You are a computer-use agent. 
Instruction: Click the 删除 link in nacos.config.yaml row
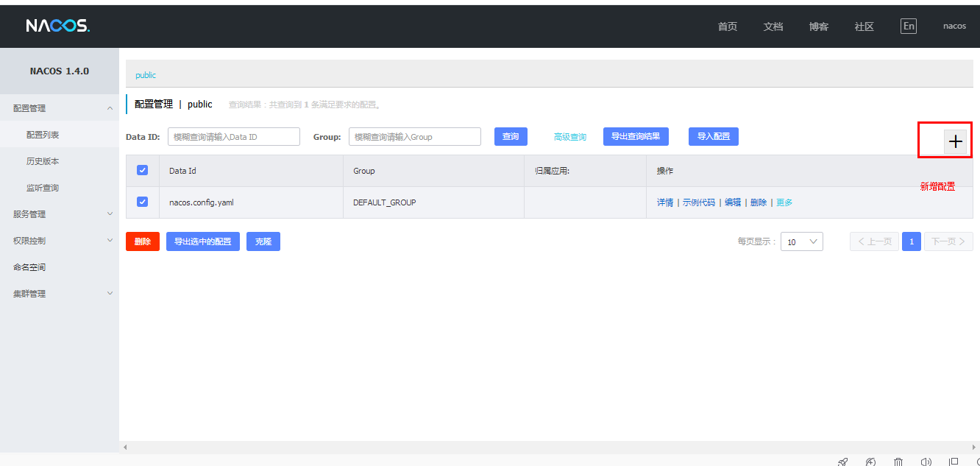759,202
